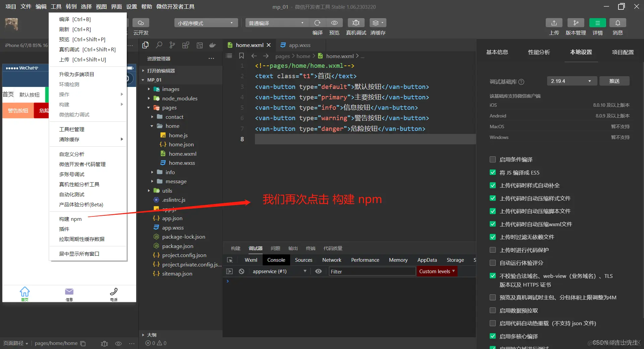Viewport: 644px width, 349px height.
Task: Close the home.wxml editor tab
Action: (x=269, y=45)
